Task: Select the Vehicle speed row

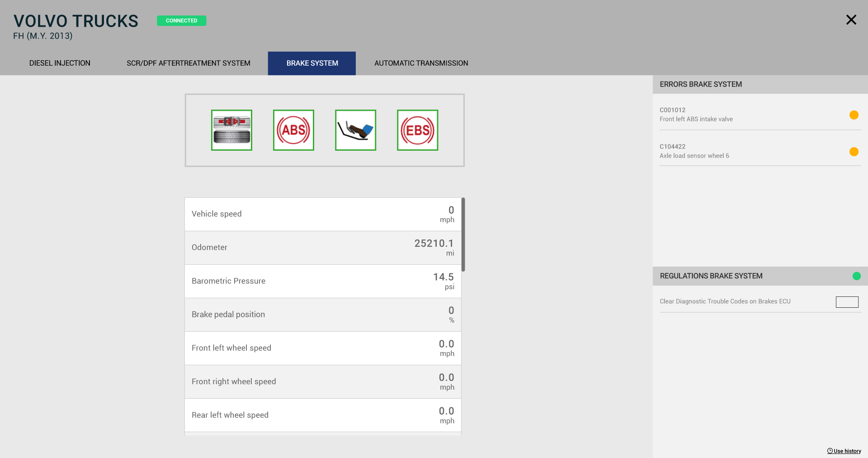Action: [x=323, y=215]
